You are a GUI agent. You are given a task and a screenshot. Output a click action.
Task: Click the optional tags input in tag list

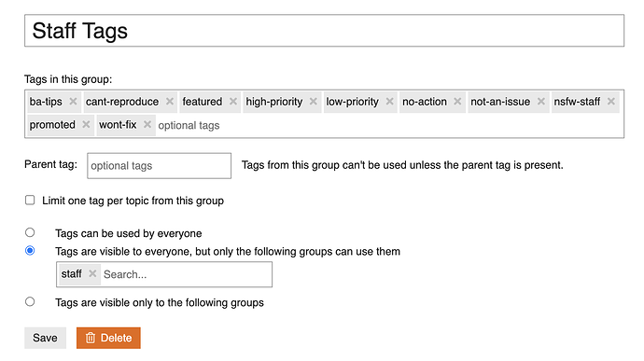(x=189, y=125)
